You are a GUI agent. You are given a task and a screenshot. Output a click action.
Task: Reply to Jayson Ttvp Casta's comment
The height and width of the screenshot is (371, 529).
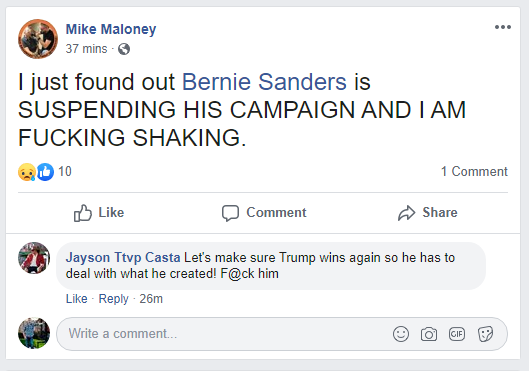113,299
